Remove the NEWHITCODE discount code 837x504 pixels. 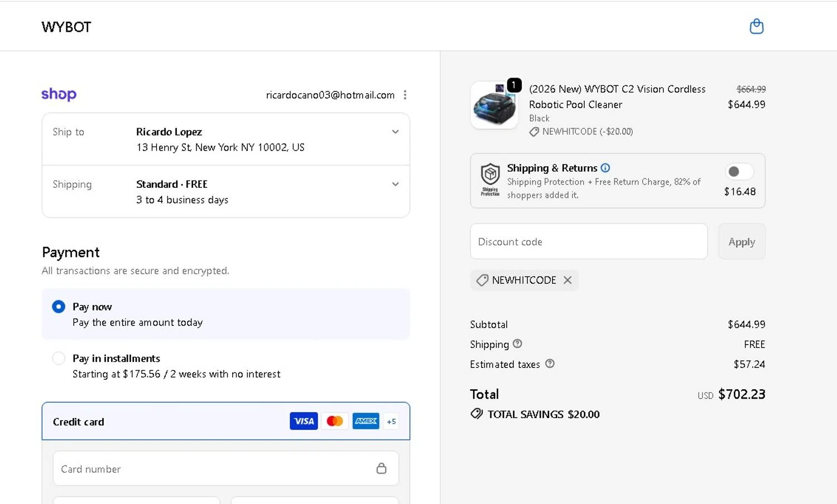567,280
